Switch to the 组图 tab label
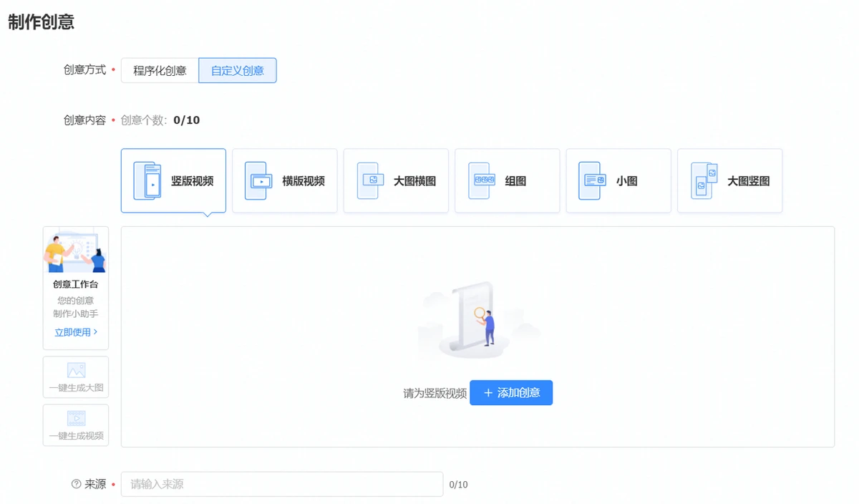Image resolution: width=859 pixels, height=504 pixels. click(x=515, y=181)
